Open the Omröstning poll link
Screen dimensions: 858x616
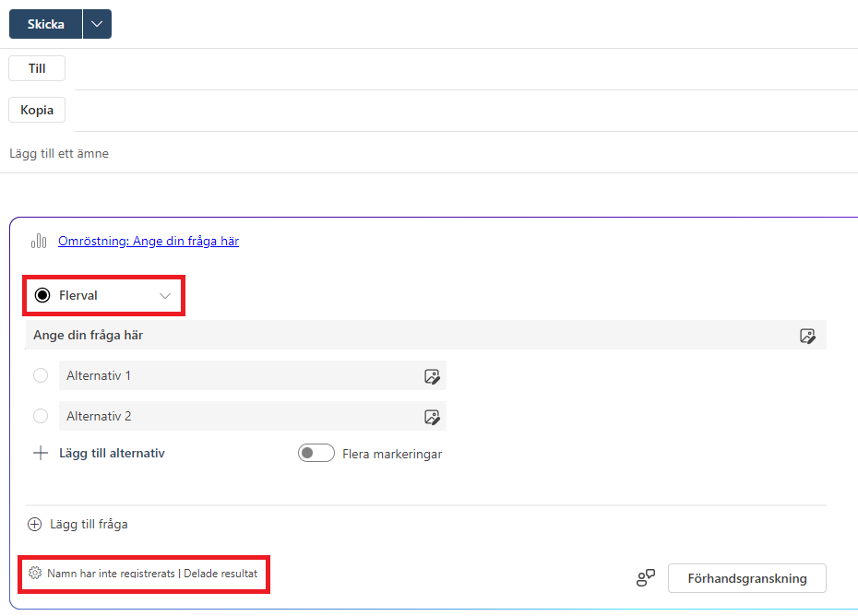(x=149, y=241)
